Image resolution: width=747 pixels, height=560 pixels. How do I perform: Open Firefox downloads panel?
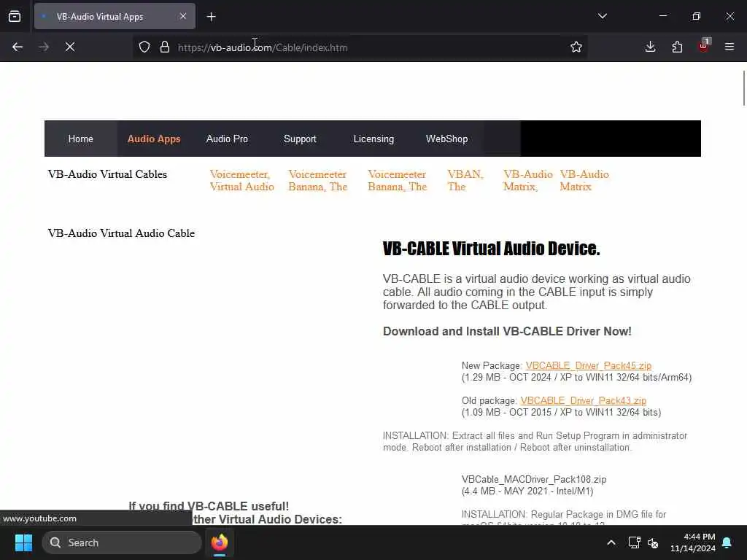[650, 47]
